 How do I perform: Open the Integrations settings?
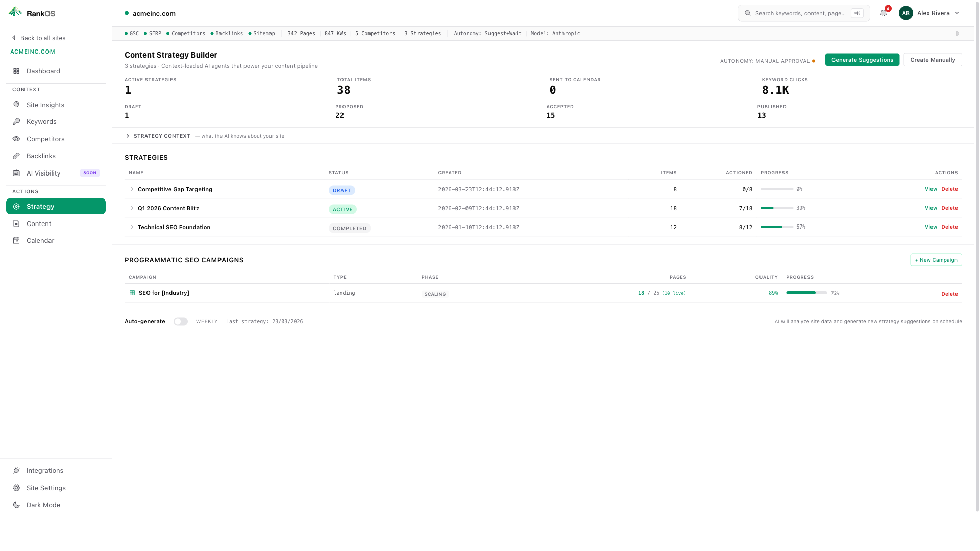pos(44,470)
